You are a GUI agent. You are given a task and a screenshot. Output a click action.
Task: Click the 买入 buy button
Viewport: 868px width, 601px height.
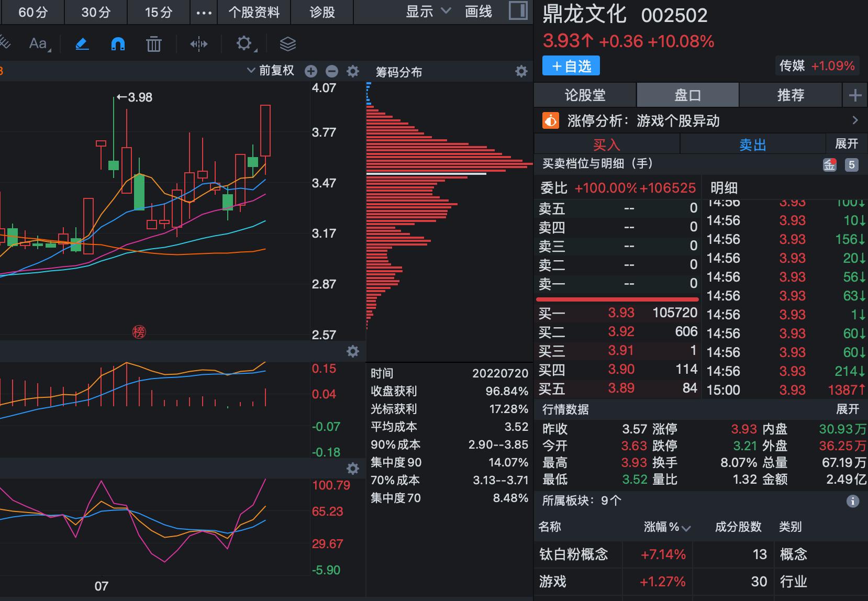607,144
